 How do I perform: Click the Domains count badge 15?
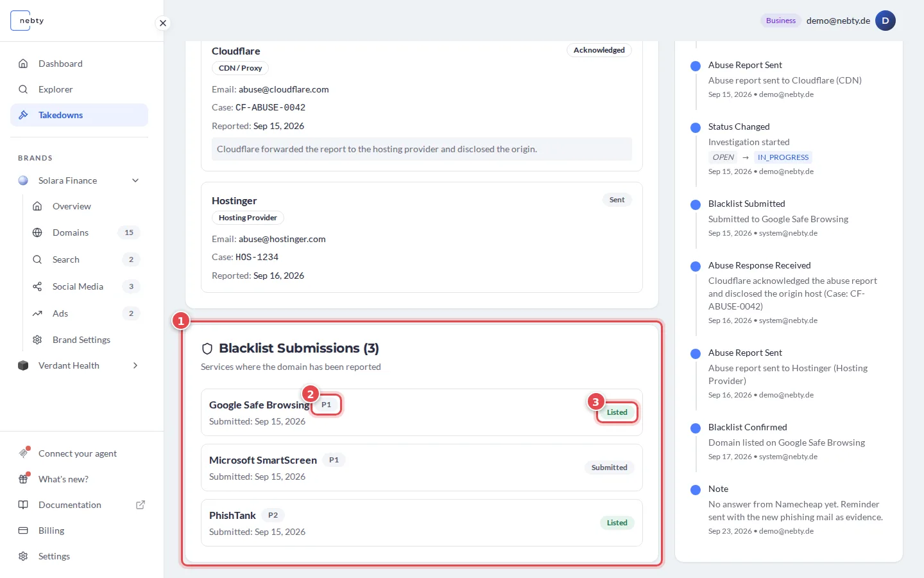[129, 232]
